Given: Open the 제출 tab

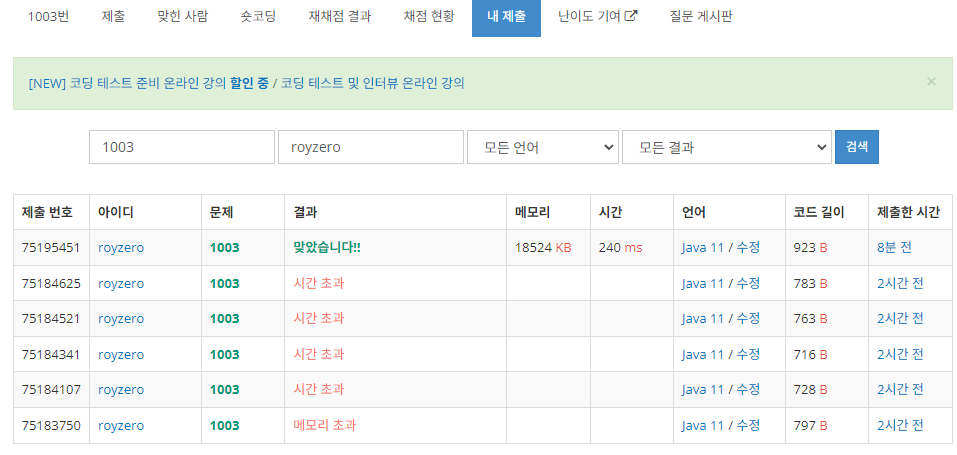Looking at the screenshot, I should pos(113,16).
